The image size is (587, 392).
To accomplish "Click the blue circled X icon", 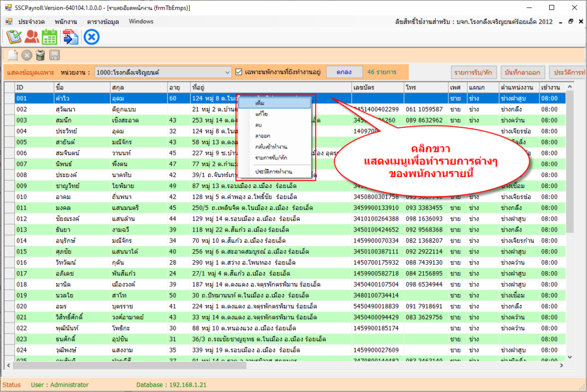I will pyautogui.click(x=91, y=37).
